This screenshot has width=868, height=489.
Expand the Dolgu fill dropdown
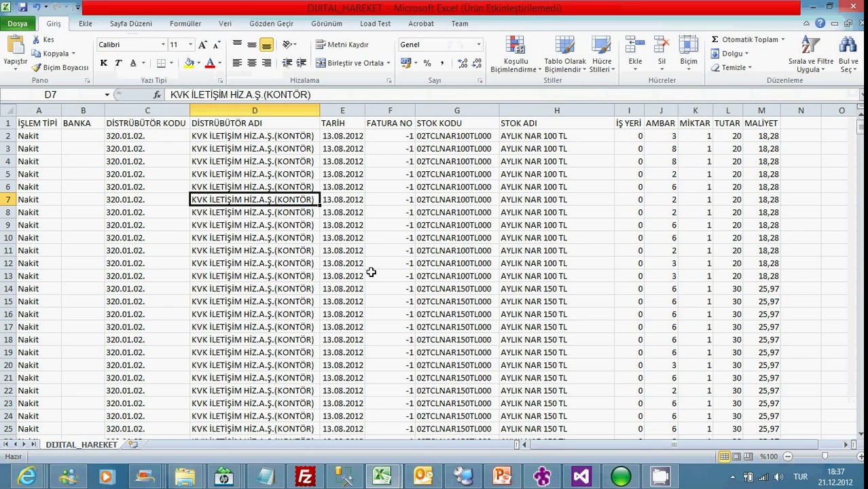tap(746, 54)
